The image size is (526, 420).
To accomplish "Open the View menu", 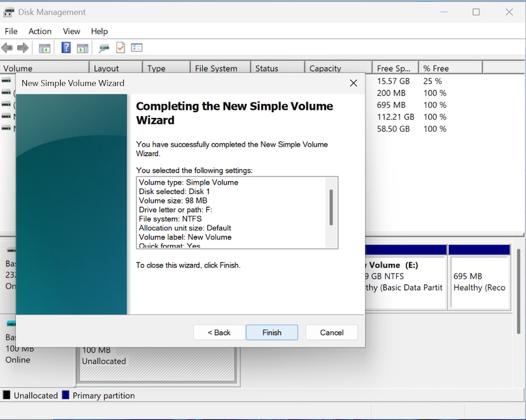I will click(x=71, y=32).
